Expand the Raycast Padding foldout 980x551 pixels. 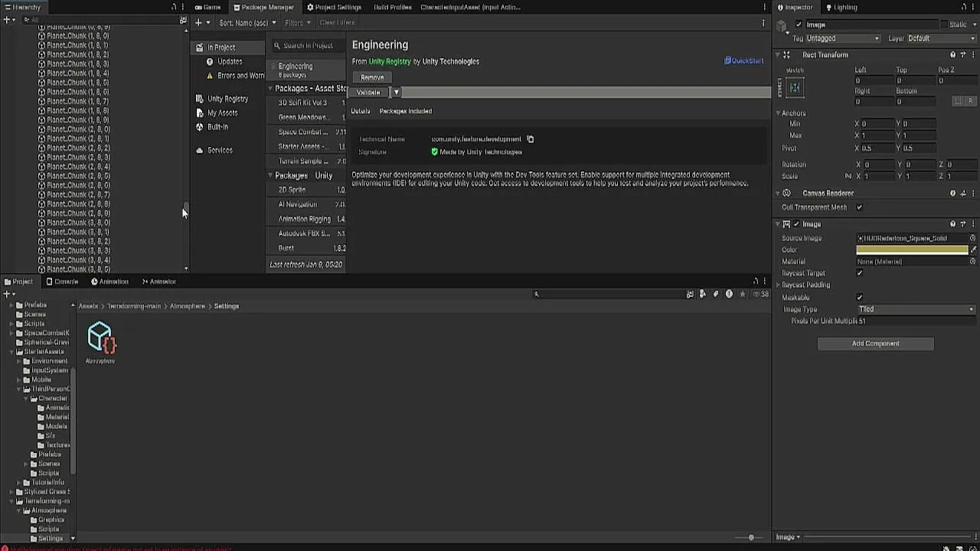click(x=779, y=285)
